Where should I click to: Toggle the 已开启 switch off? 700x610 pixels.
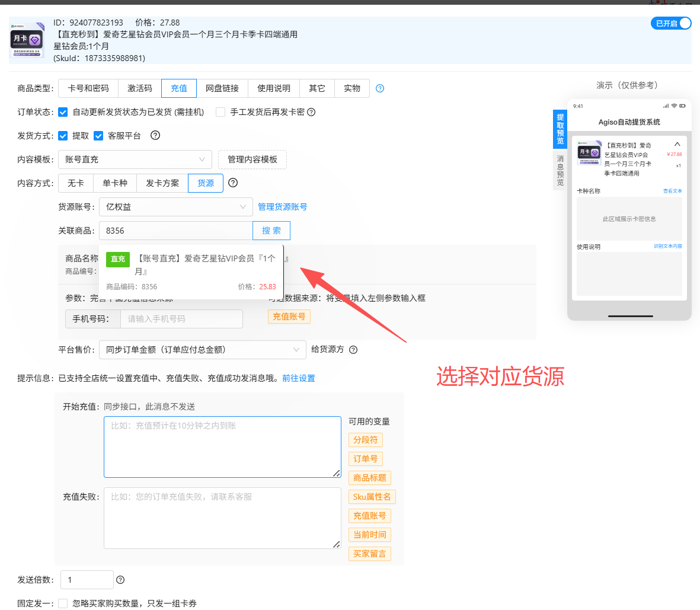point(671,23)
